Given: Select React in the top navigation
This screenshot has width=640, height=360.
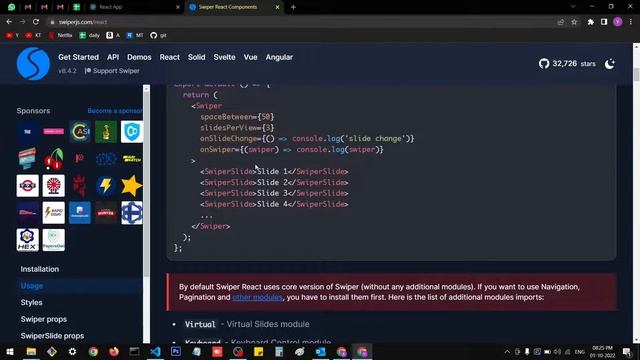Looking at the screenshot, I should [x=169, y=57].
